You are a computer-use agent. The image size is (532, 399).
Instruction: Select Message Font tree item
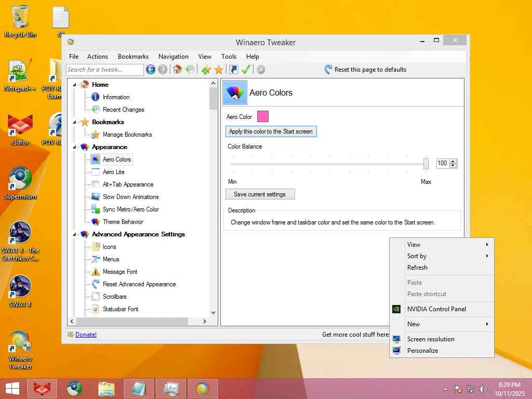[120, 272]
